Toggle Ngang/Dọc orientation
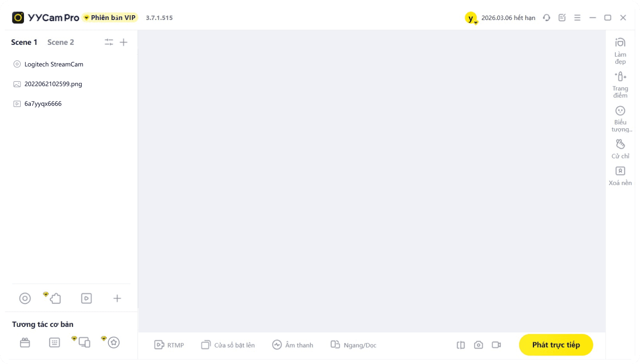 click(354, 345)
